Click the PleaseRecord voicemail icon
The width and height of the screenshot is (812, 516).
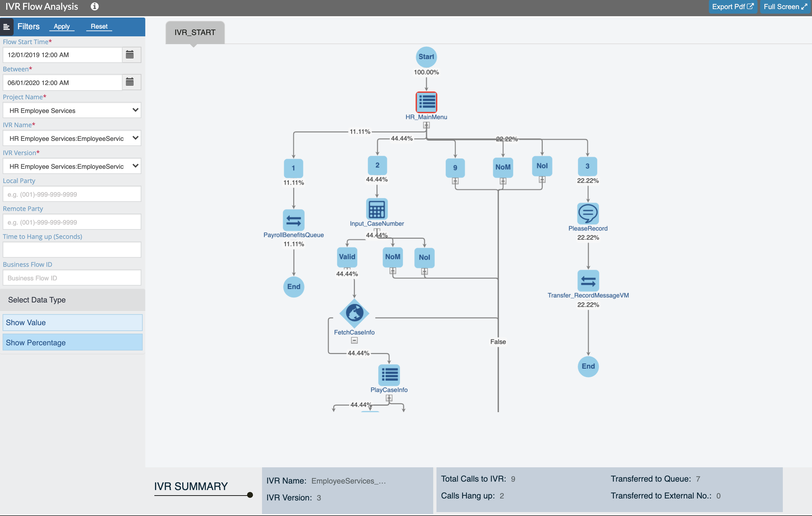[588, 213]
